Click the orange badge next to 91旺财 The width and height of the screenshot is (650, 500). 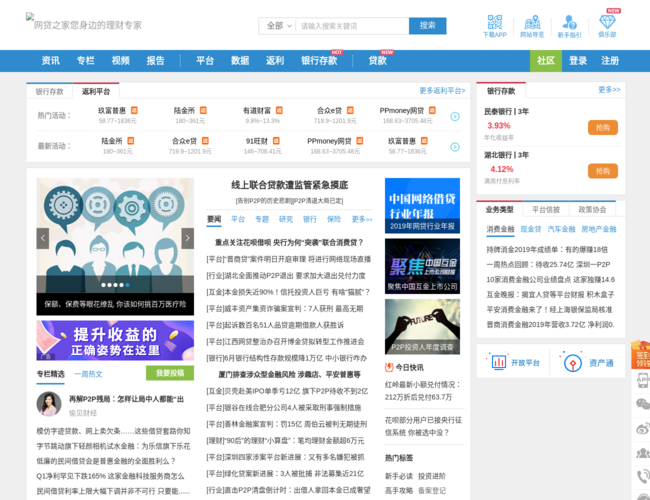pos(276,141)
